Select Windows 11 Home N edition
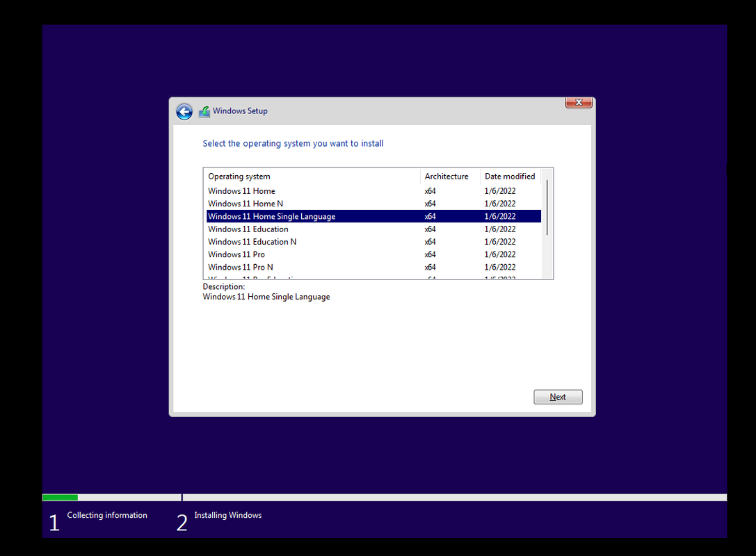The width and height of the screenshot is (756, 556). pos(373,204)
